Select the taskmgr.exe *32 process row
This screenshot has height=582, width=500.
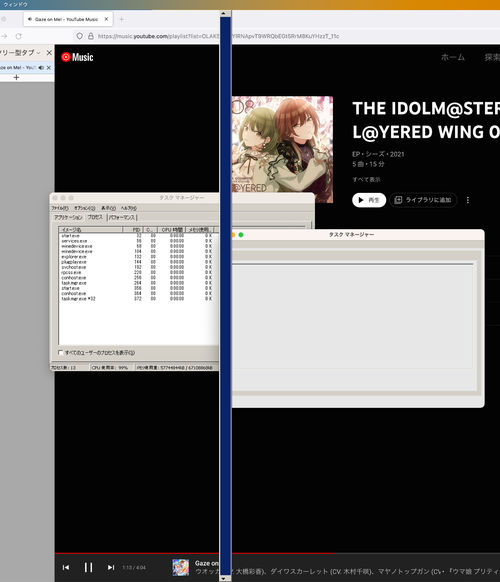pyautogui.click(x=137, y=298)
